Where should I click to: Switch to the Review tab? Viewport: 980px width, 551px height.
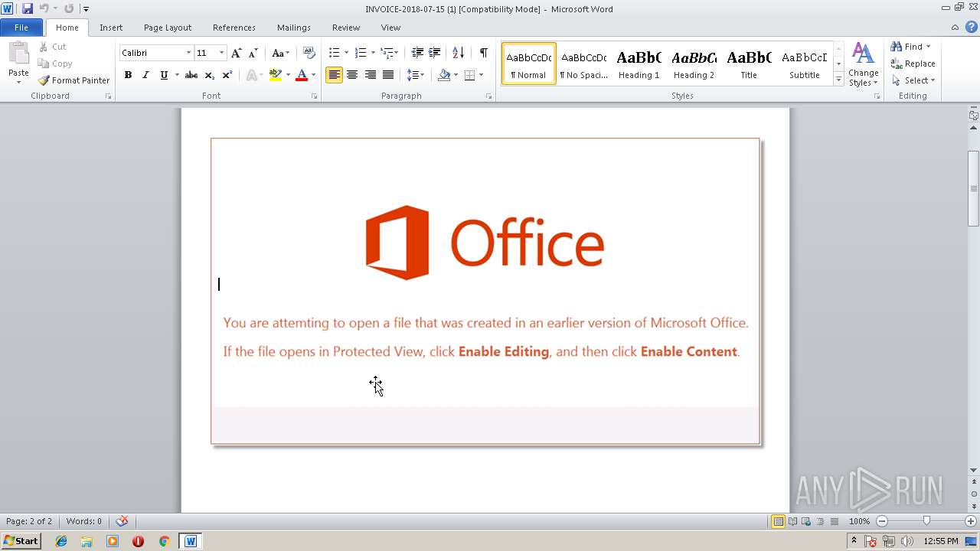point(346,28)
